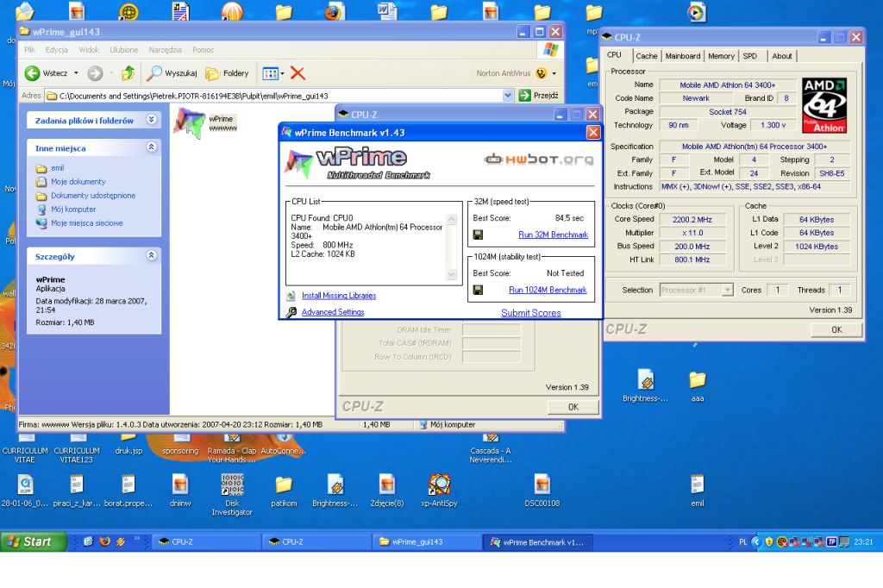883x588 pixels.
Task: Select the aaa folder on desktop
Action: pos(697,385)
